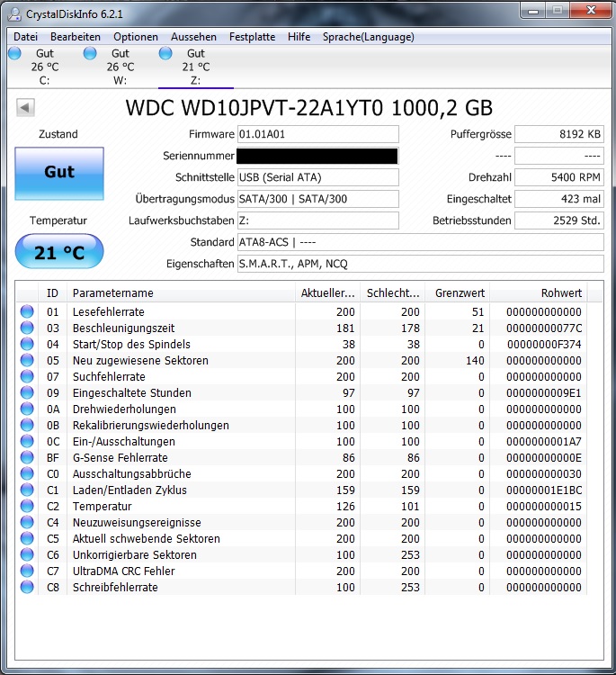Click status orb for Neuzuweisungsereignisse row
The image size is (616, 675).
[27, 522]
